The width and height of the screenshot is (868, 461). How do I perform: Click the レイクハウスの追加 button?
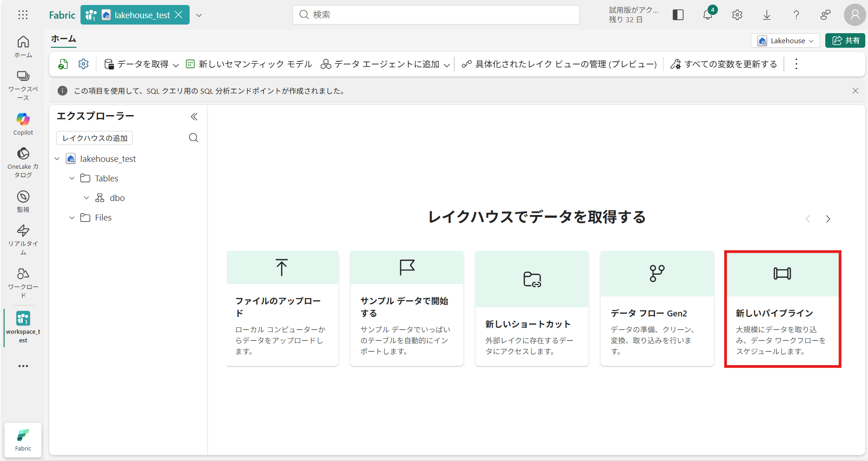pos(95,138)
